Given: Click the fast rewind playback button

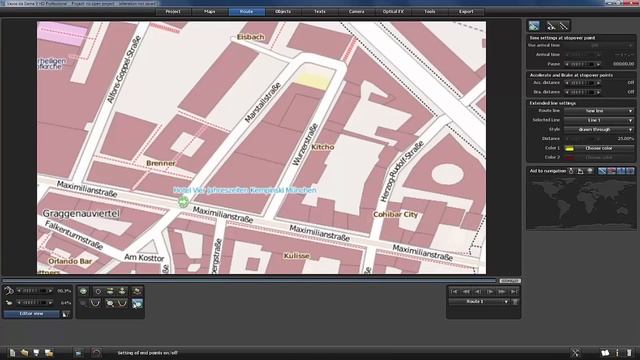Looking at the screenshot, I should point(466,291).
